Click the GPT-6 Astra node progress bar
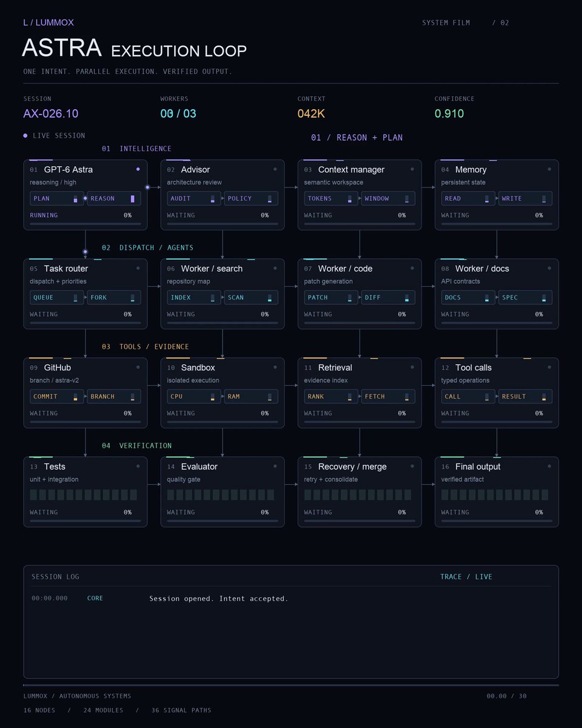Screen dimensions: 582x728 point(85,224)
